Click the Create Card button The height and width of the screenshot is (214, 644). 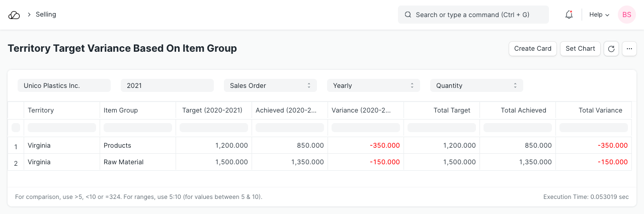point(533,49)
